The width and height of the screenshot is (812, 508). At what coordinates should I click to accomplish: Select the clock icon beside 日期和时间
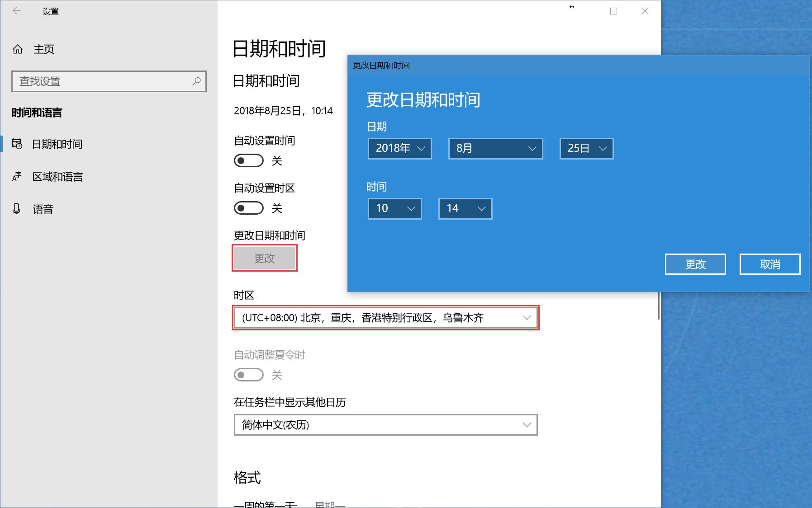click(x=16, y=144)
